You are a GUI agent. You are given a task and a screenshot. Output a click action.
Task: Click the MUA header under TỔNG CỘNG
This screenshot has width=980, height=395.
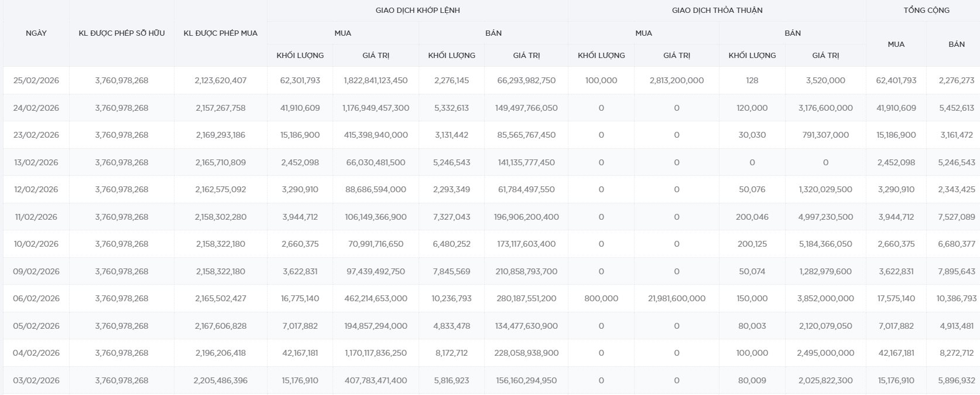click(896, 45)
